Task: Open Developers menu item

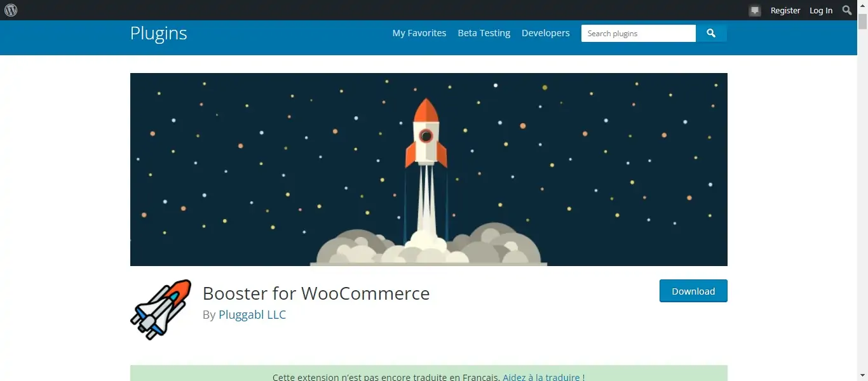Action: pyautogui.click(x=546, y=33)
